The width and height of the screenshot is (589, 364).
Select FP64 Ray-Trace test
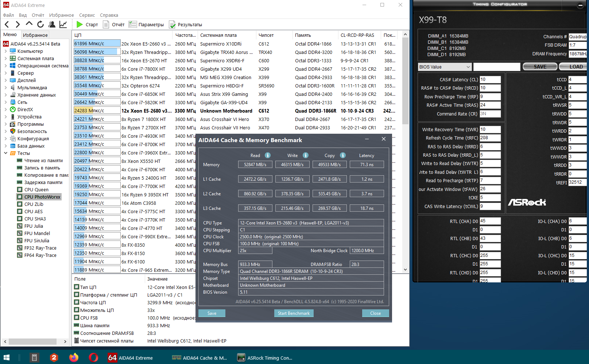click(x=40, y=255)
